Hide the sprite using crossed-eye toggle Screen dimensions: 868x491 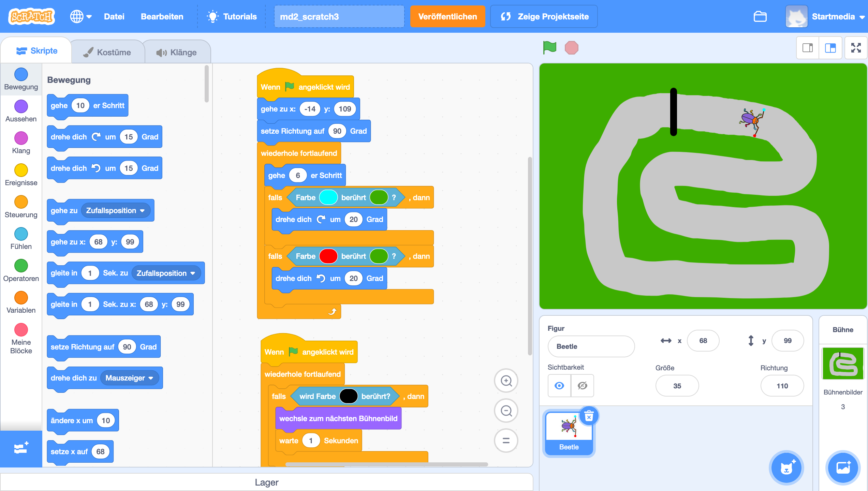tap(582, 386)
